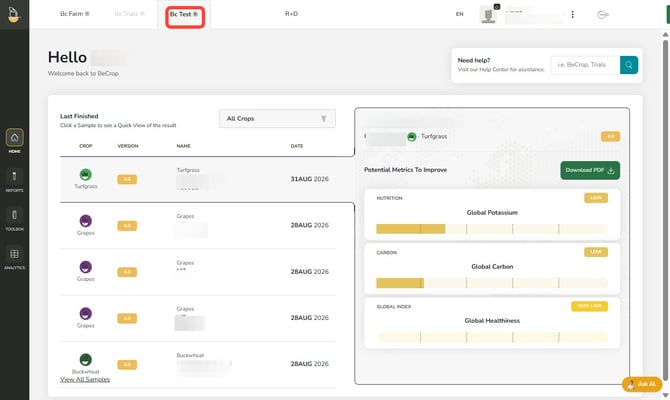The image size is (670, 400).
Task: Click the teal search magnifier button
Action: 629,65
